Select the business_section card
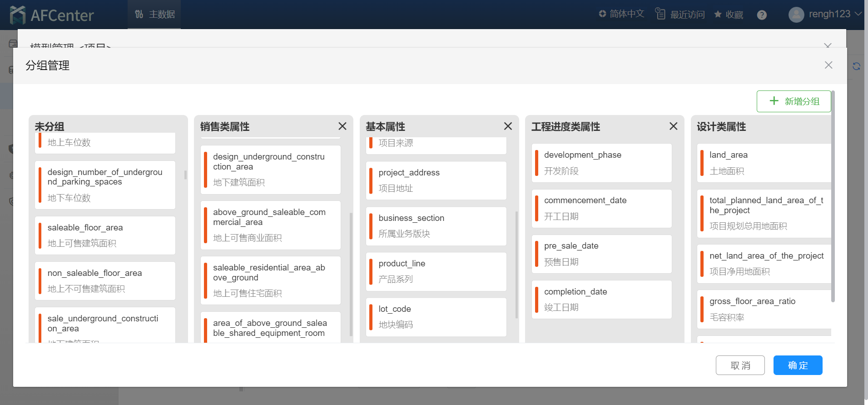 point(436,226)
